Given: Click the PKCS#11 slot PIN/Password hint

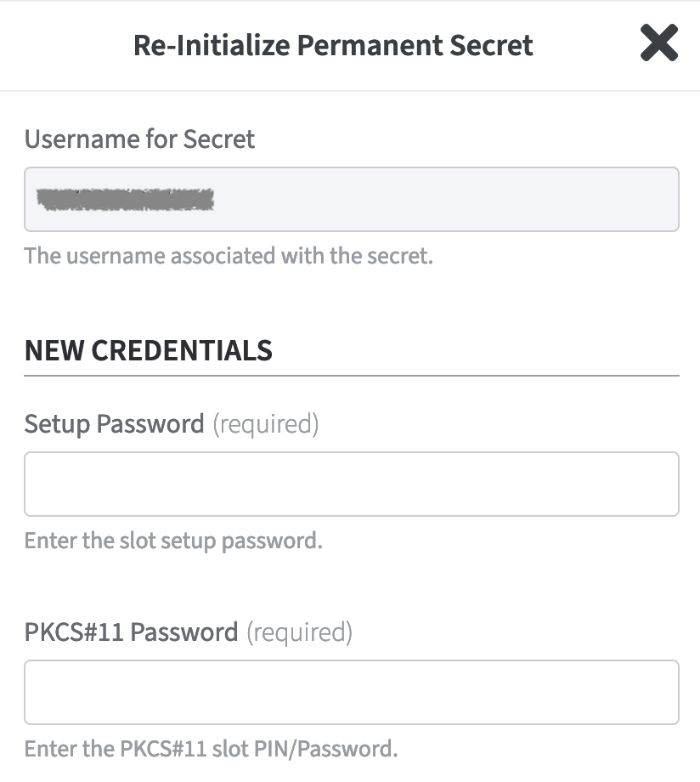Looking at the screenshot, I should 211,749.
